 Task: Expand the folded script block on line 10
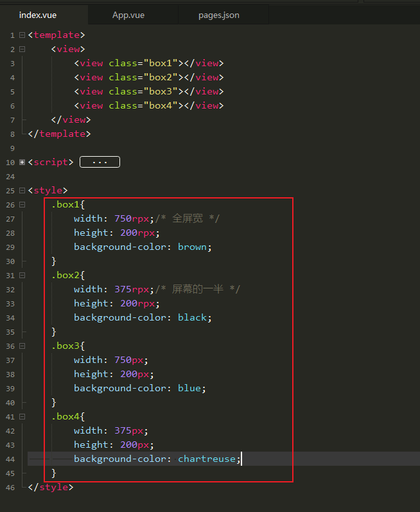click(22, 163)
